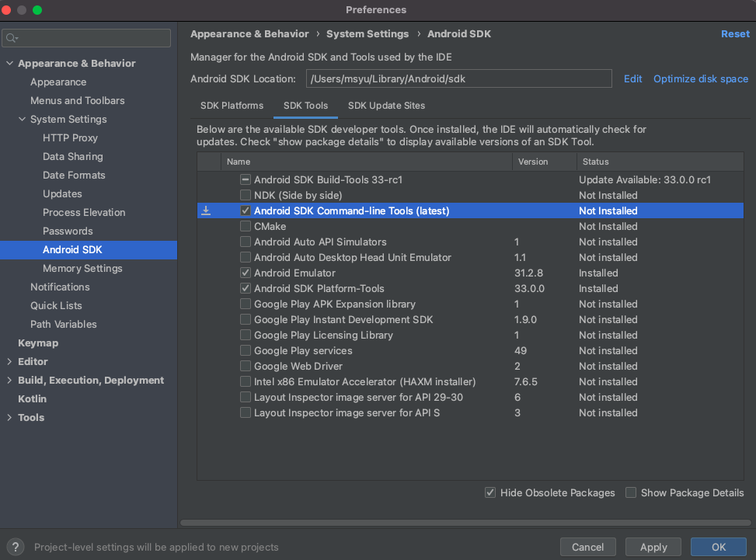756x560 pixels.
Task: Switch to SDK Platforms tab
Action: tap(232, 106)
